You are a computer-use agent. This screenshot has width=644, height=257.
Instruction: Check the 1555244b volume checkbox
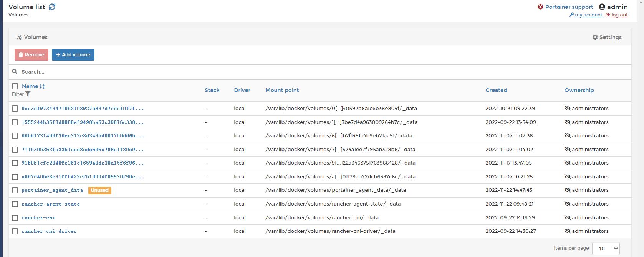click(15, 122)
